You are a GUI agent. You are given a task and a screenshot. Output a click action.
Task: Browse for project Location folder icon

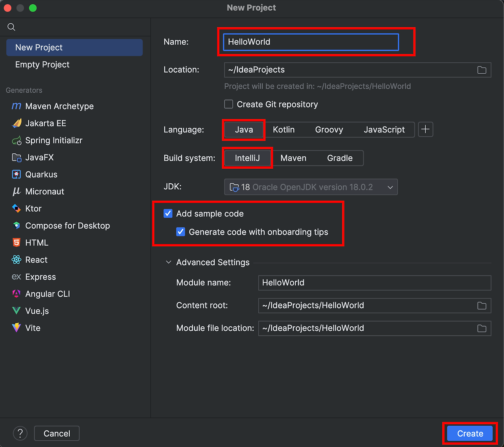coord(482,70)
